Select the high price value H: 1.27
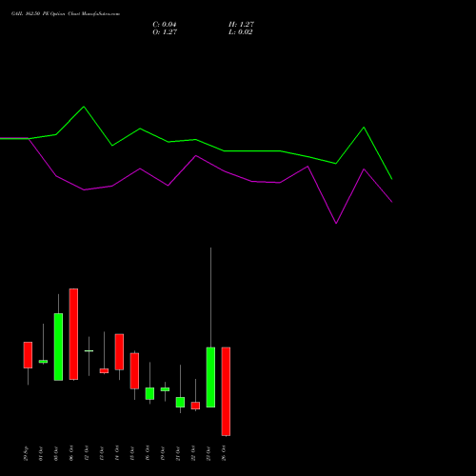The width and height of the screenshot is (476, 476). (x=241, y=25)
